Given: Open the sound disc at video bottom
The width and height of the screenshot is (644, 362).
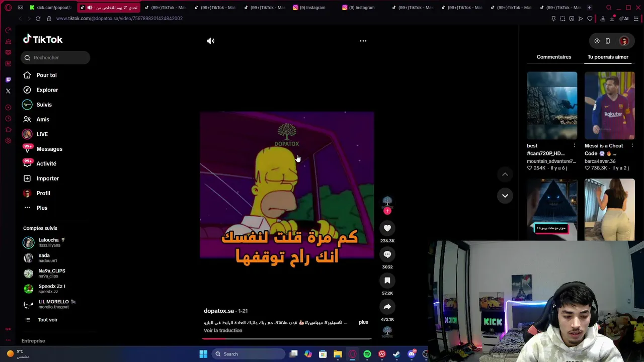Looking at the screenshot, I should click(387, 331).
